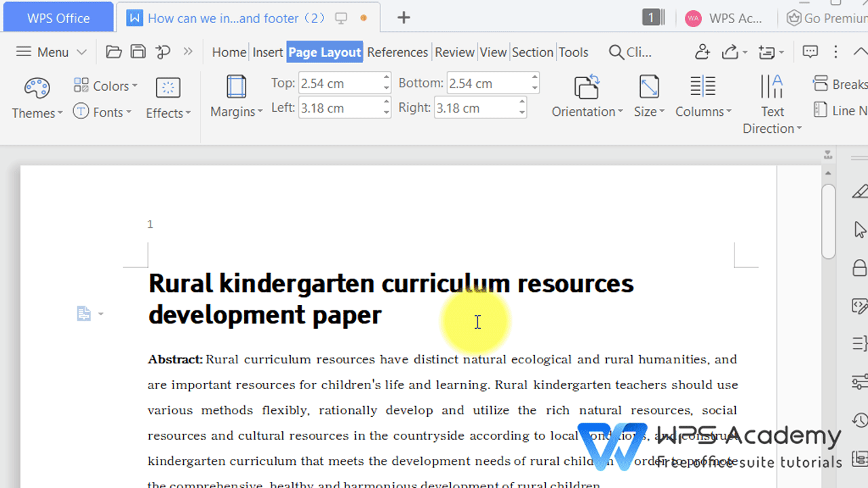Image resolution: width=868 pixels, height=488 pixels.
Task: Switch to the References ribbon tab
Action: pos(397,52)
